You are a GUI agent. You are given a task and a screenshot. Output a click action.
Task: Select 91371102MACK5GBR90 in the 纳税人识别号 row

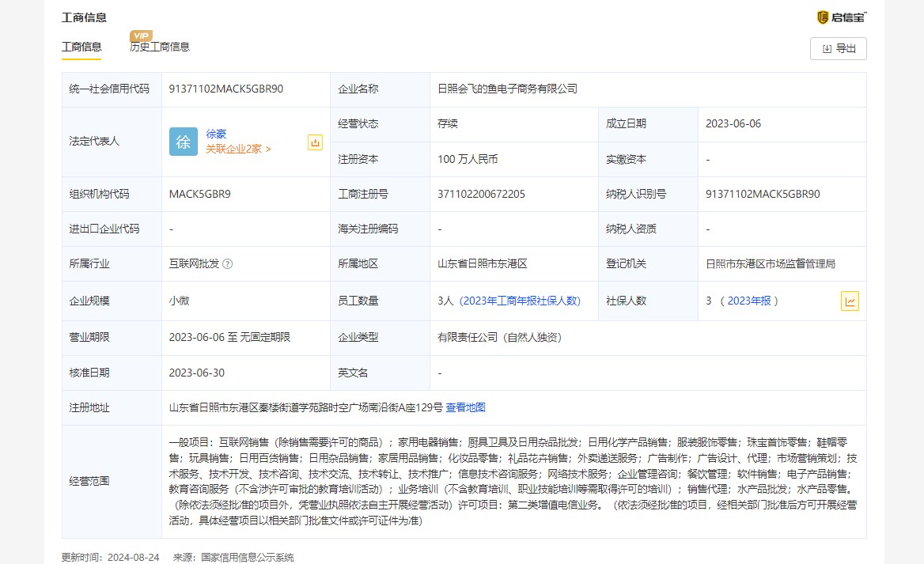(763, 194)
